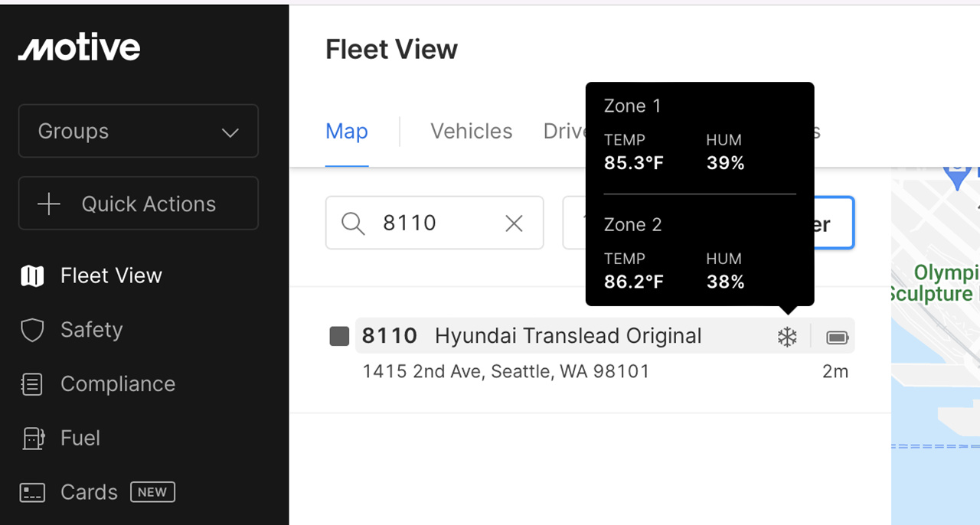Click the snowflake reefer temperature icon
Screen dimensions: 980x525
787,337
